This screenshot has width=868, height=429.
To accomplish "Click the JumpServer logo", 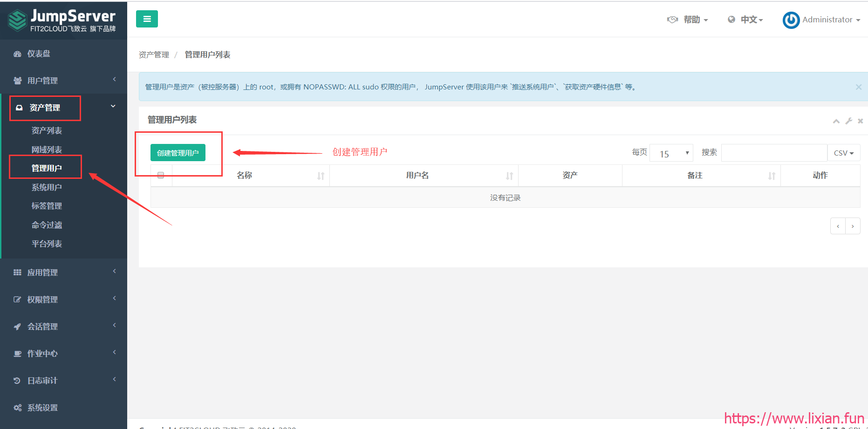I will click(62, 20).
